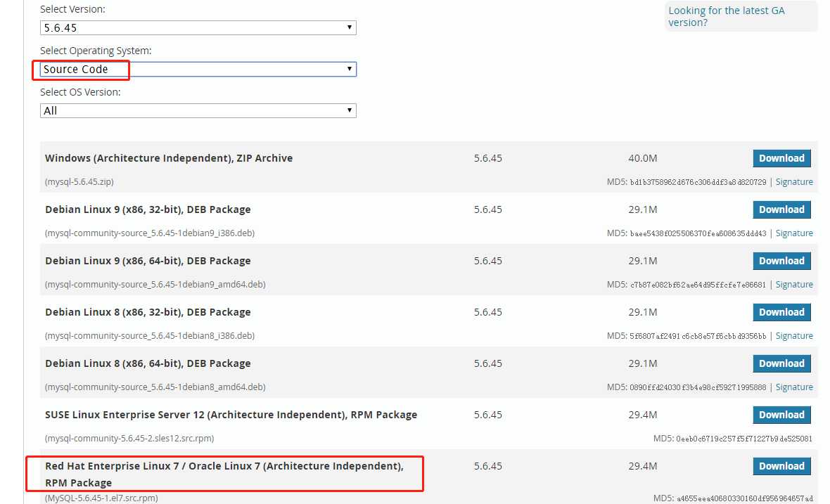Click 'SUSE Linux Enterprise Server 12' package title
The image size is (830, 504).
tap(231, 415)
